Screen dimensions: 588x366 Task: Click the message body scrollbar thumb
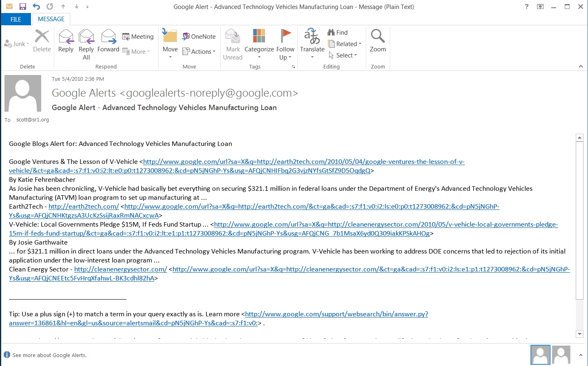coord(579,220)
